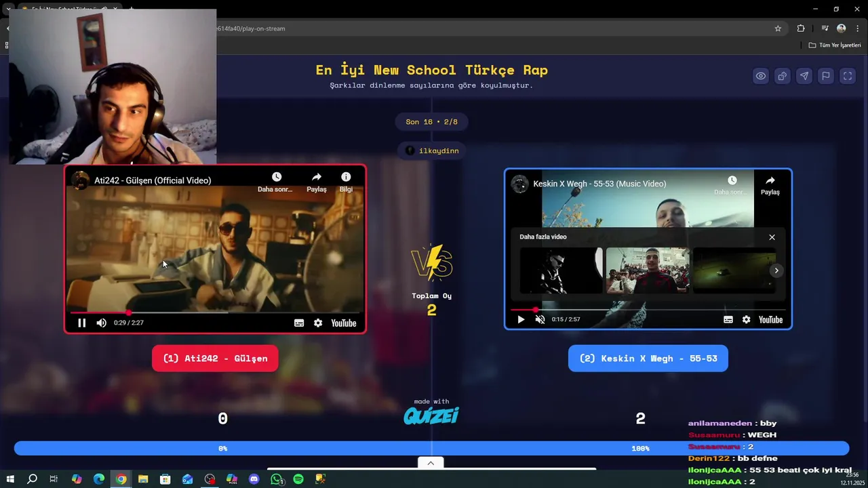Click Bilgi info icon on Gülşen video

tap(346, 182)
